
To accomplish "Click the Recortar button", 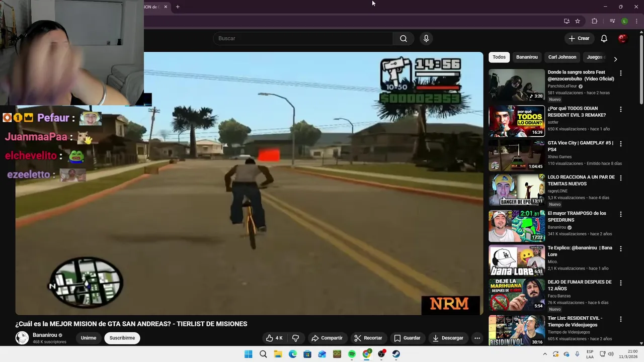I will pyautogui.click(x=368, y=338).
